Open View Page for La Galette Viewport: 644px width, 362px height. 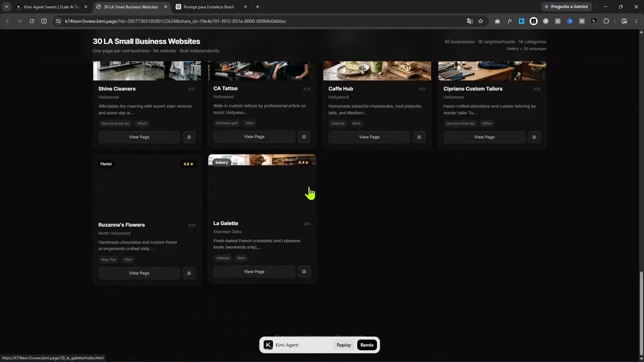point(254,271)
